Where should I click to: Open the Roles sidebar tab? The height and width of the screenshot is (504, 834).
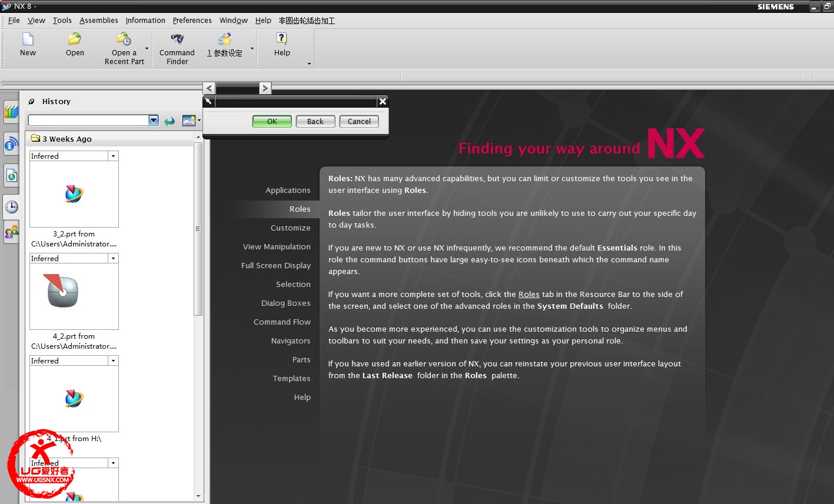coord(11,232)
